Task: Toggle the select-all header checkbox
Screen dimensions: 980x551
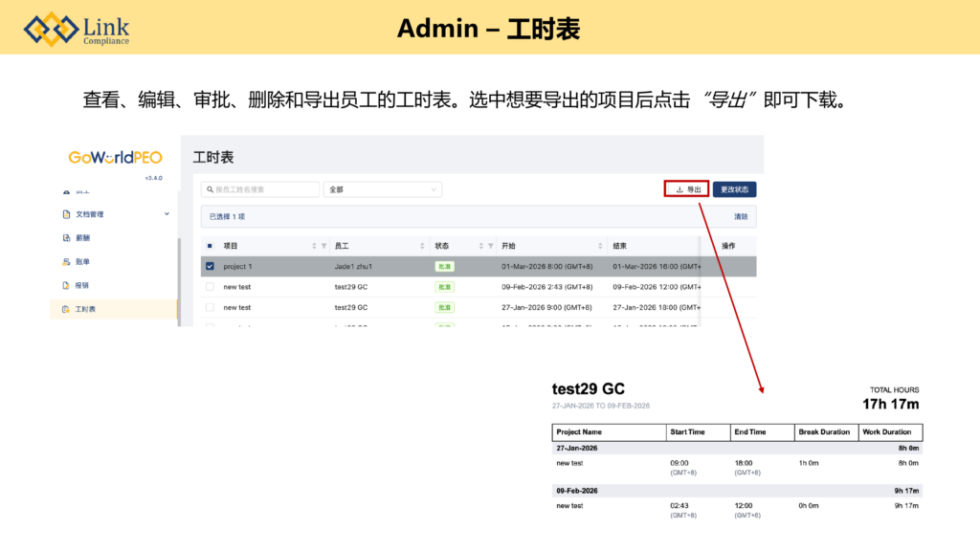Action: [x=210, y=246]
